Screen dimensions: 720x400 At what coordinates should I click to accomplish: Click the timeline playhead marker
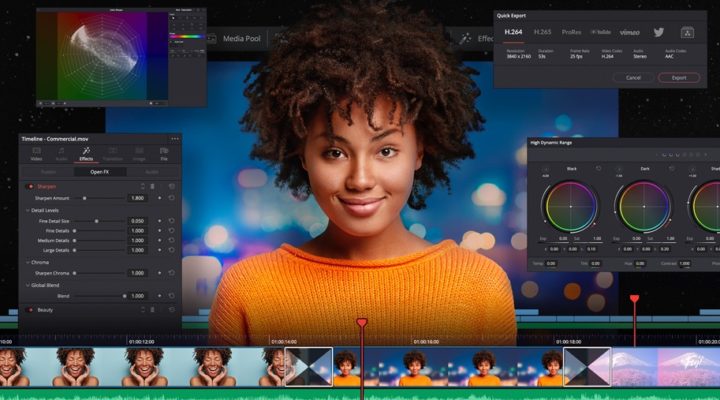coord(362,323)
